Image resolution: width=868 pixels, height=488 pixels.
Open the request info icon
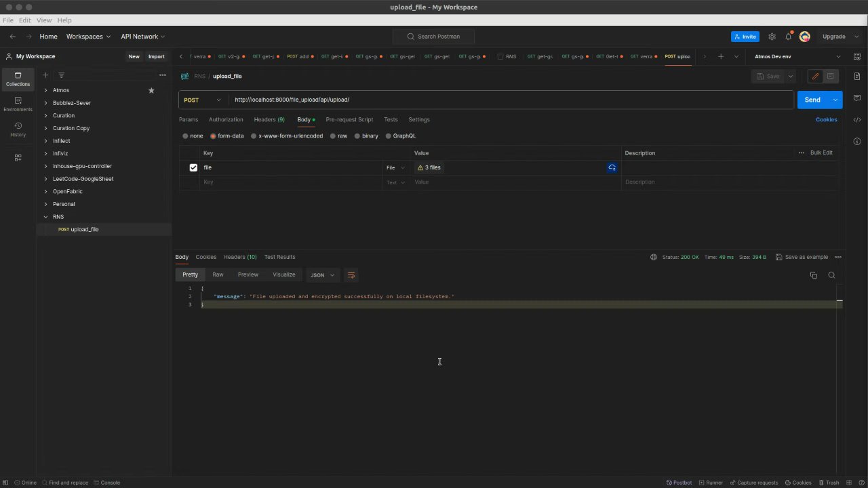coord(857,142)
